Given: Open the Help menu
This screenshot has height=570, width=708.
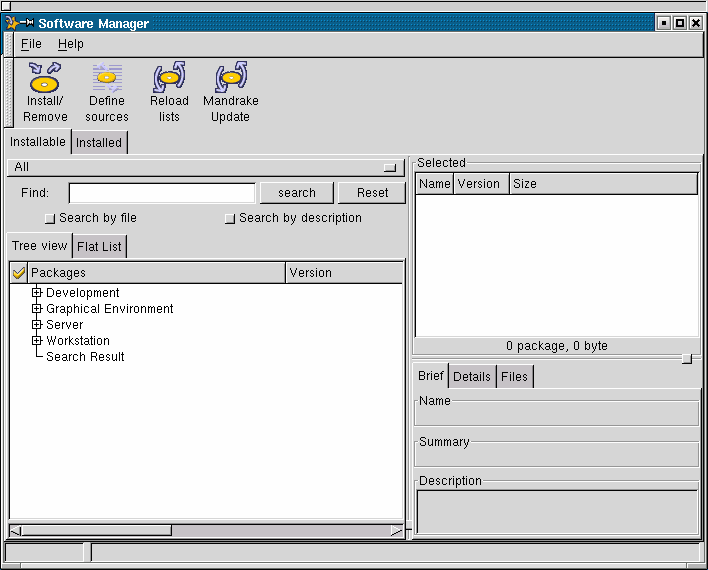Looking at the screenshot, I should click(70, 44).
